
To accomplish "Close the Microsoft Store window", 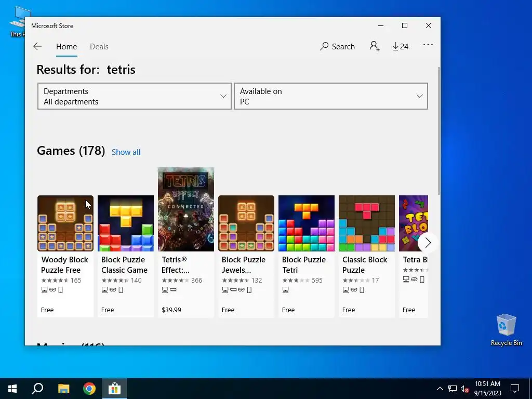I will 429,26.
